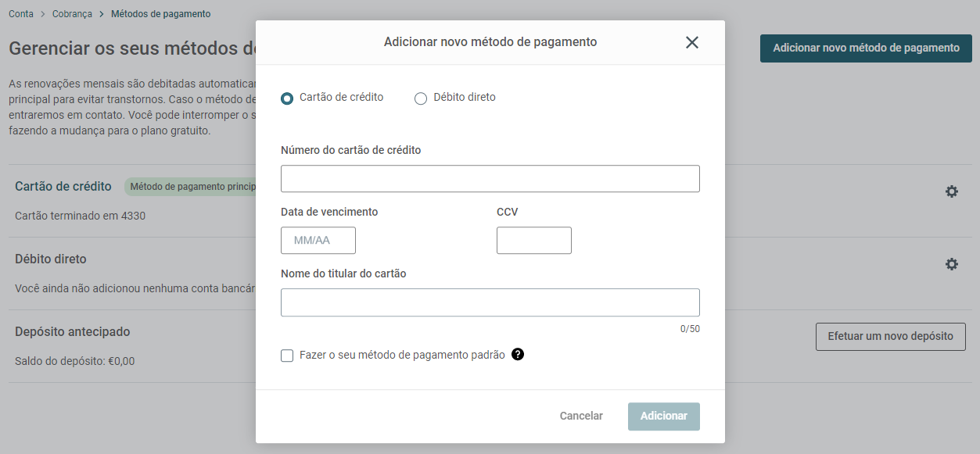Focus the Nome do titular do cartão field
The height and width of the screenshot is (454, 980).
(490, 302)
